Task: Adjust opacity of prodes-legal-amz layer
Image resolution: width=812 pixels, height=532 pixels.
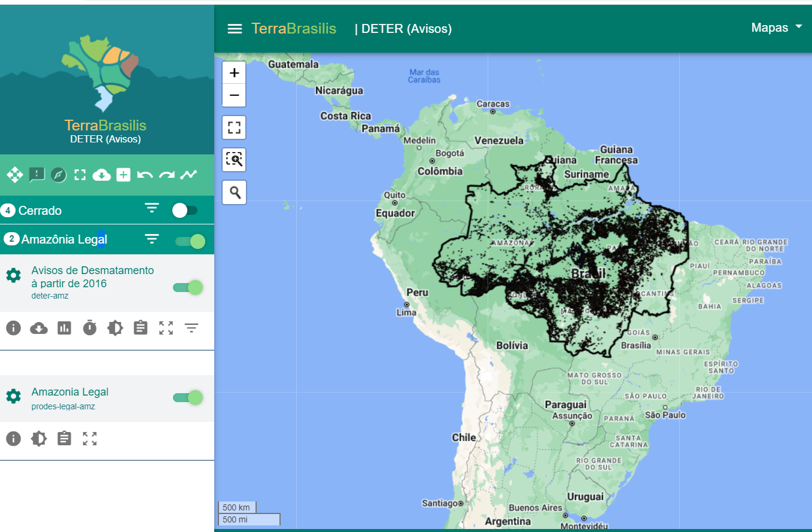Action: pyautogui.click(x=39, y=439)
